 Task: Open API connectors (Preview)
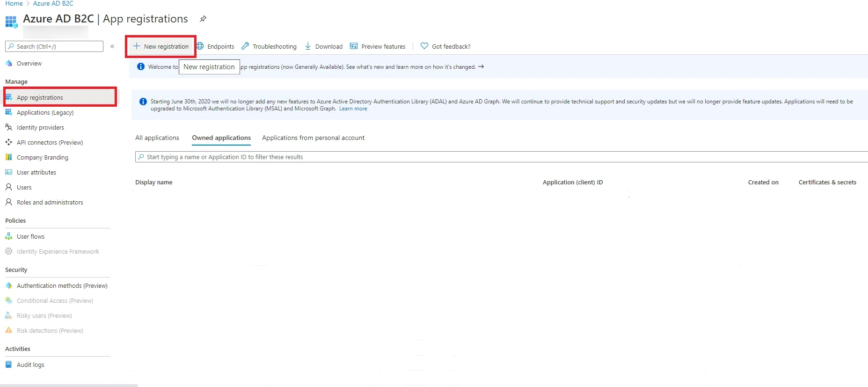click(x=50, y=142)
